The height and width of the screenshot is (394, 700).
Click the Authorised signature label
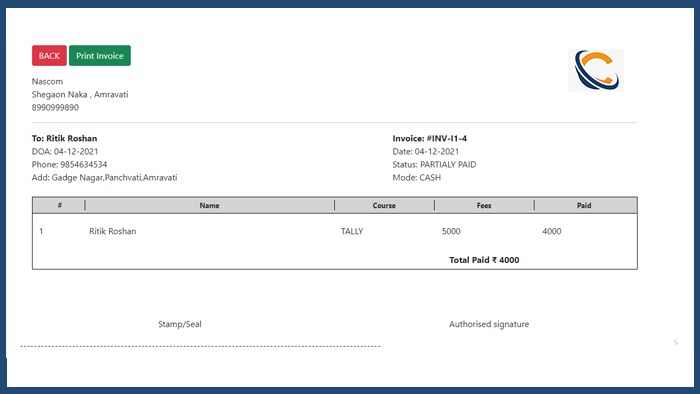(x=489, y=324)
